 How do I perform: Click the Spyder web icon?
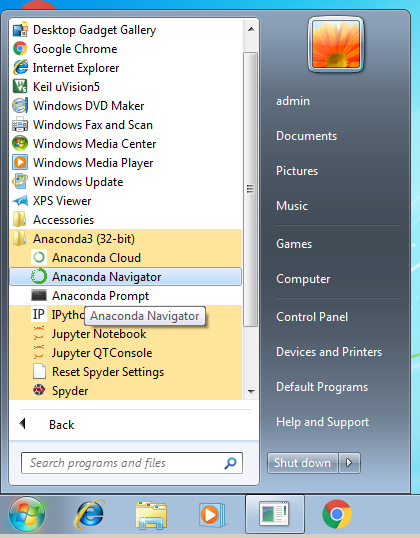[x=39, y=390]
